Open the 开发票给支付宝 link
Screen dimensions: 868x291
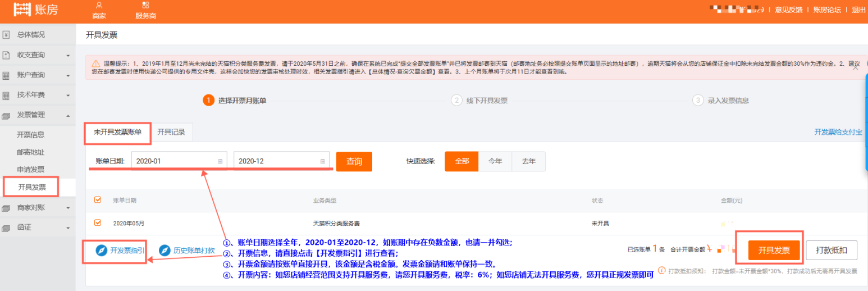[x=838, y=133]
